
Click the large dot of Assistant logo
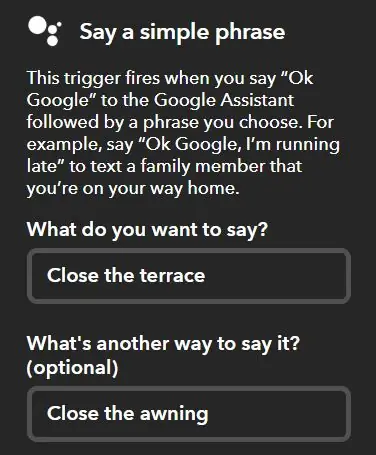(x=37, y=25)
